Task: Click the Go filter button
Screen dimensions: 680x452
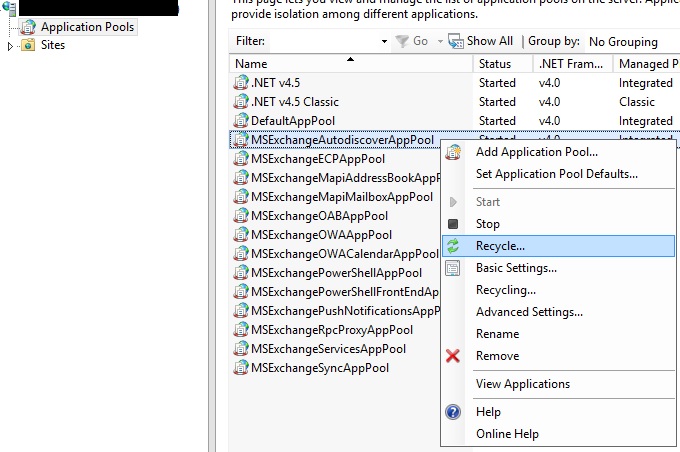Action: click(x=412, y=41)
